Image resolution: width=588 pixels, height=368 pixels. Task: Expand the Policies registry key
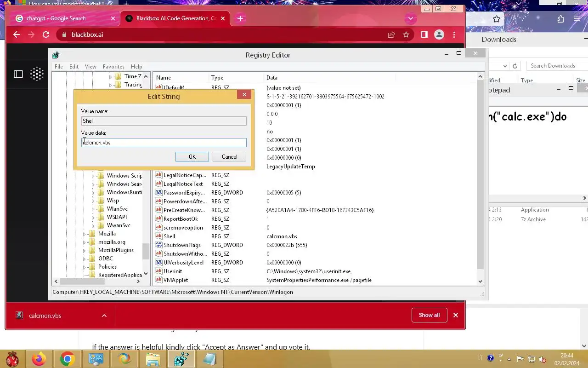85,267
